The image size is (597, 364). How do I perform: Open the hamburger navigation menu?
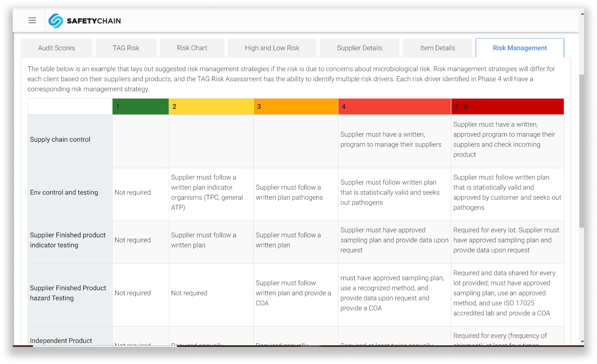(x=32, y=20)
